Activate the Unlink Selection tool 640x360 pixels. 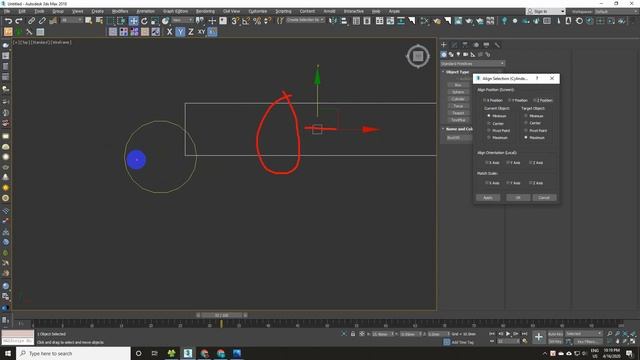[x=42, y=21]
